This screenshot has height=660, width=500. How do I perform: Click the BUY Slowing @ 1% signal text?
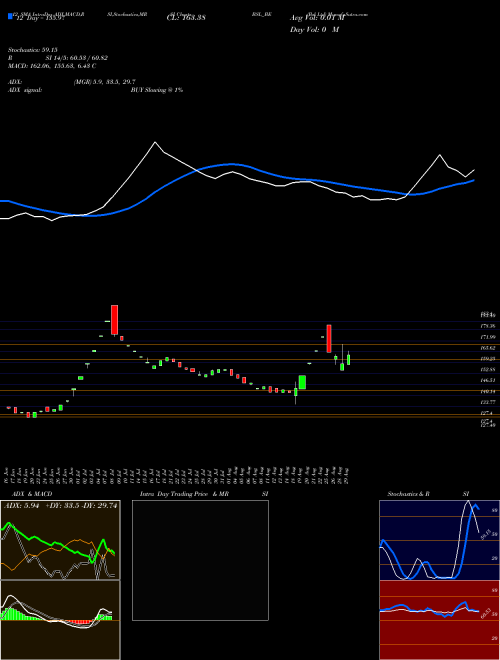pyautogui.click(x=157, y=90)
